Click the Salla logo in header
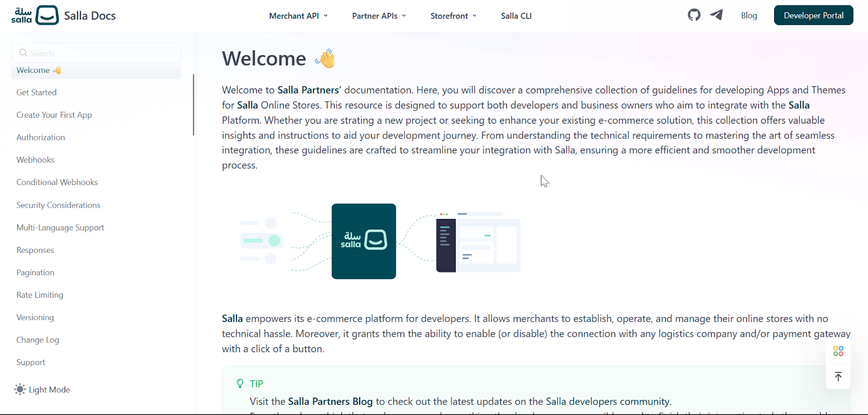The width and height of the screenshot is (868, 415). pos(35,15)
